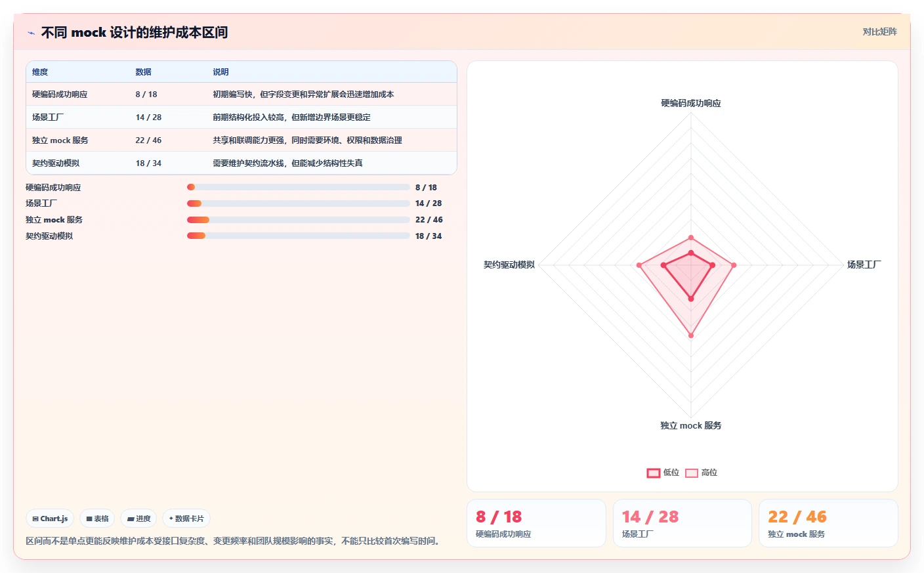
Task: Click the 18 / 34 value beside progress bar
Action: pyautogui.click(x=429, y=236)
